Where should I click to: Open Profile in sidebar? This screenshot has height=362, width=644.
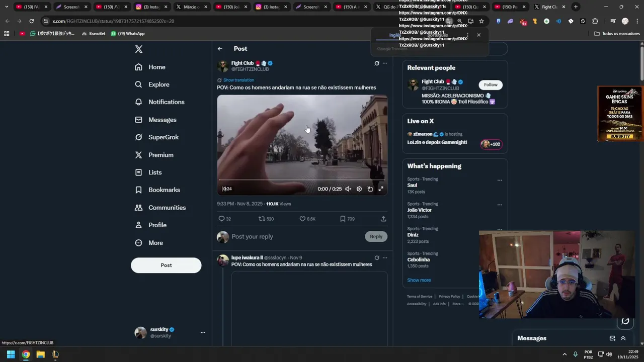point(150,225)
